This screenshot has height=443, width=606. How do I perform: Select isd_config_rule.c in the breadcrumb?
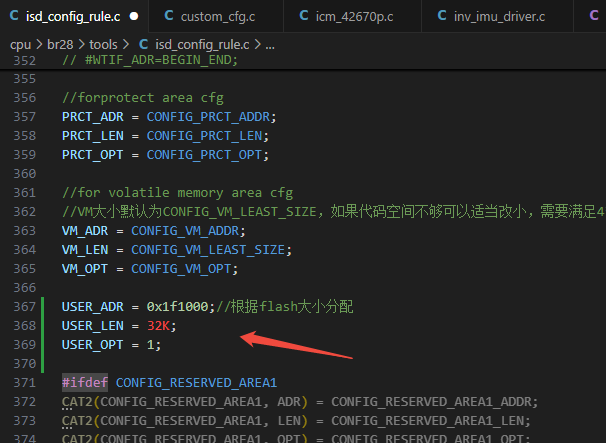tap(202, 45)
